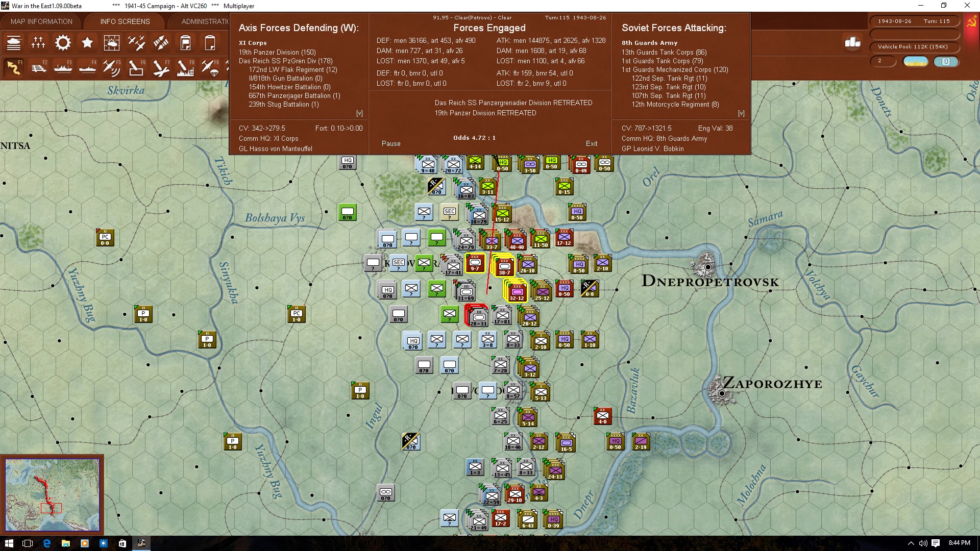This screenshot has height=551, width=980.
Task: Click the ground conditions weather swatch
Action: pos(916,61)
